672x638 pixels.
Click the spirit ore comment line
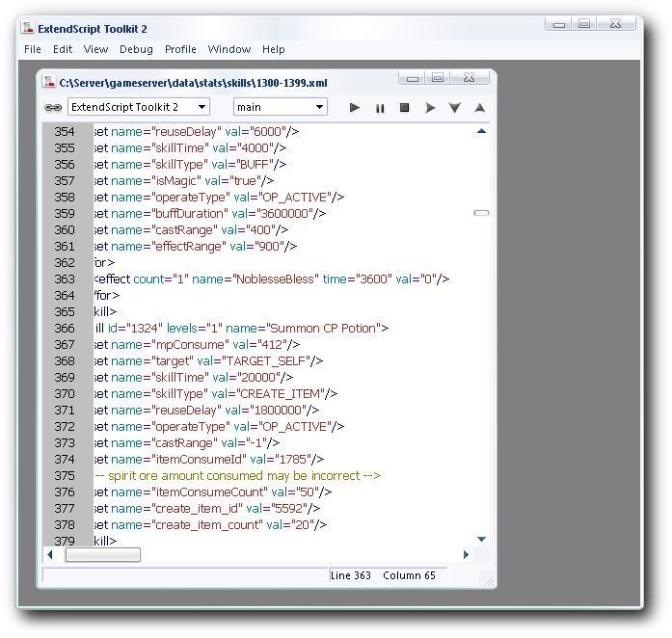coord(237,475)
